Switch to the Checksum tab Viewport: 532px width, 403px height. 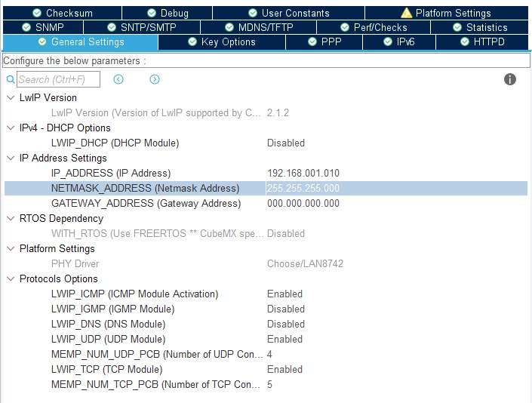(x=62, y=13)
